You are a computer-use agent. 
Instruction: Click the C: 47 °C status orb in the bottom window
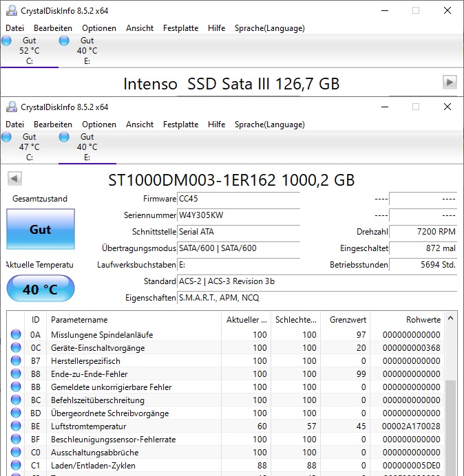6,137
